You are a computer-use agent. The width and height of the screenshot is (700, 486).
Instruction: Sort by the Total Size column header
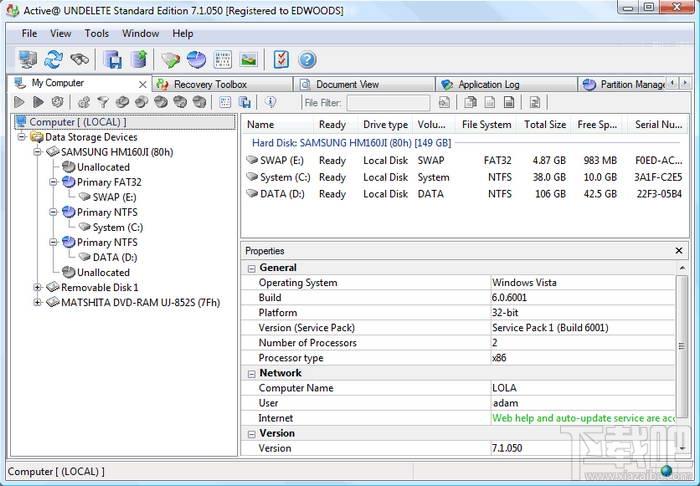click(x=545, y=125)
